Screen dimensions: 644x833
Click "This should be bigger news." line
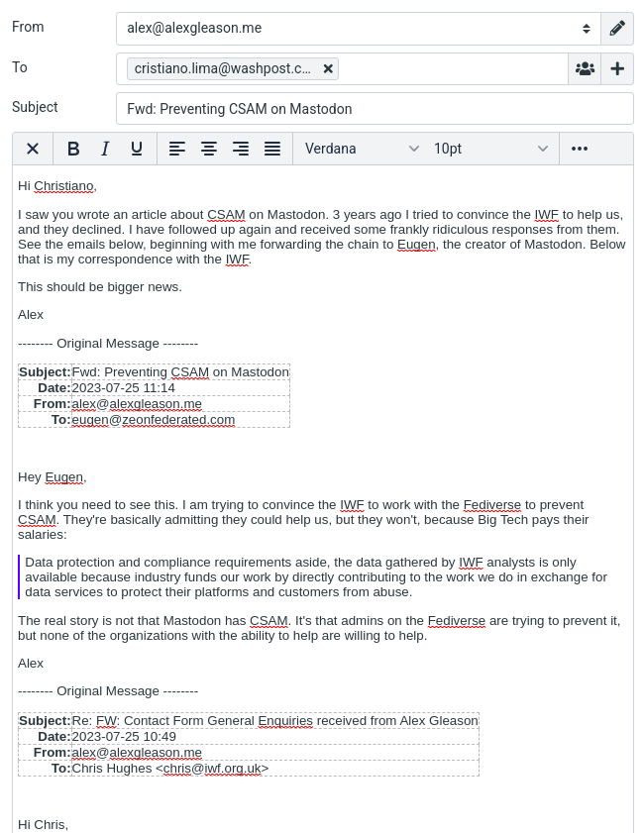tap(100, 287)
